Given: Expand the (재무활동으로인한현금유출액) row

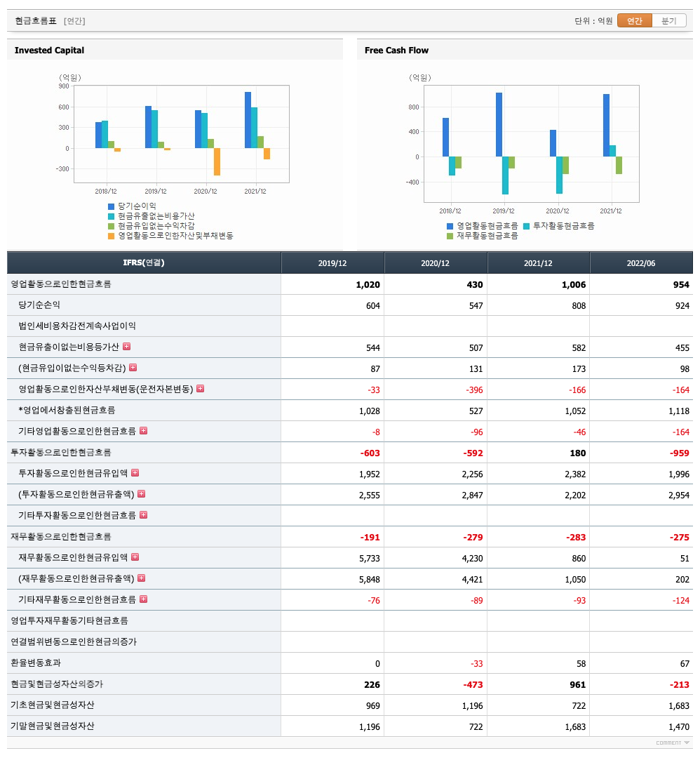Looking at the screenshot, I should coord(142,578).
